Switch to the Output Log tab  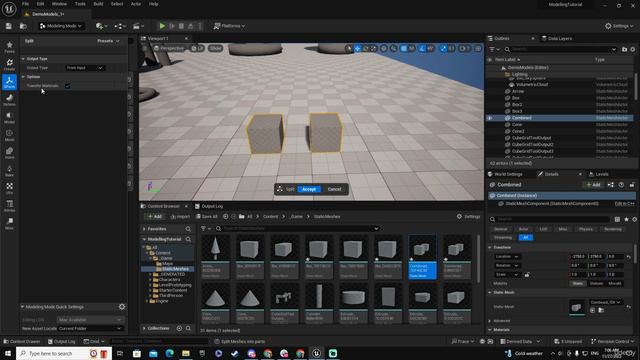(209, 206)
